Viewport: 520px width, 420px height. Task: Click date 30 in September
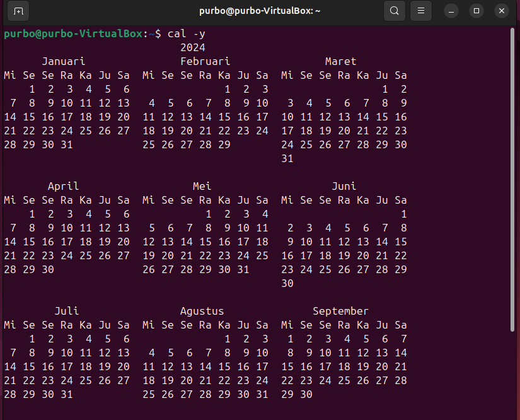(306, 394)
